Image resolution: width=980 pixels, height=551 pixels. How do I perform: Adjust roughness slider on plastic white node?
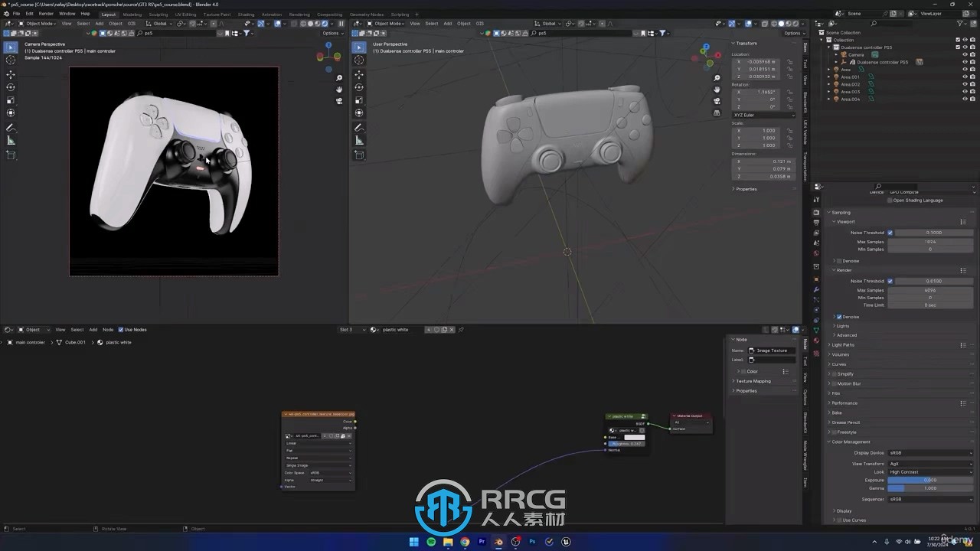click(627, 444)
